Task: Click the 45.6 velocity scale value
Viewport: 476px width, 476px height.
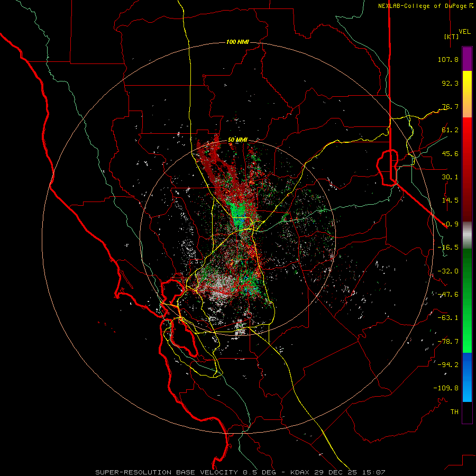Action: (x=450, y=153)
